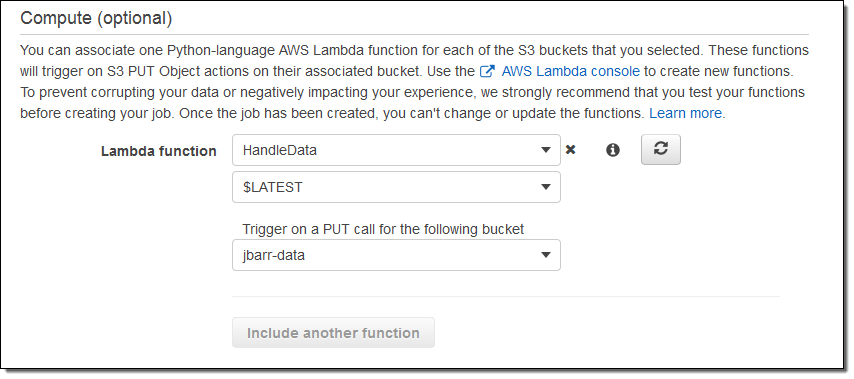Open the jbarr-data bucket dropdown
The width and height of the screenshot is (854, 379).
pyautogui.click(x=396, y=255)
